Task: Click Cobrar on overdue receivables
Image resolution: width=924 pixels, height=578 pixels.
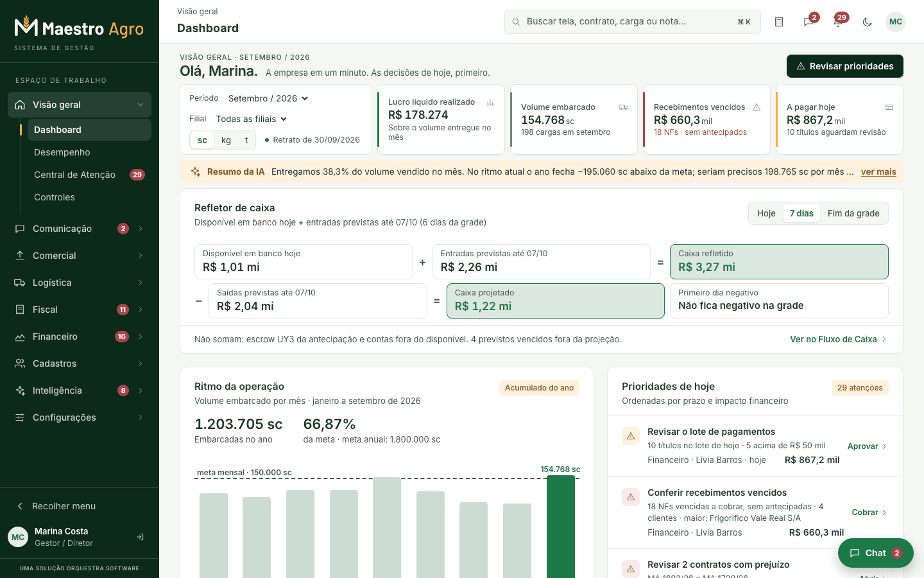Action: point(869,512)
